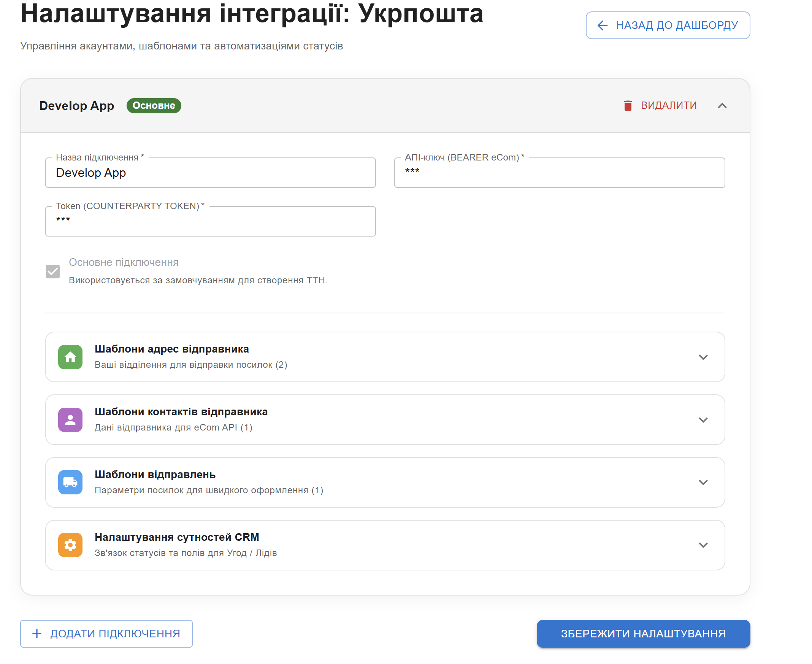
Task: Click text Дані відправника для eCom API (1)
Action: (x=174, y=427)
